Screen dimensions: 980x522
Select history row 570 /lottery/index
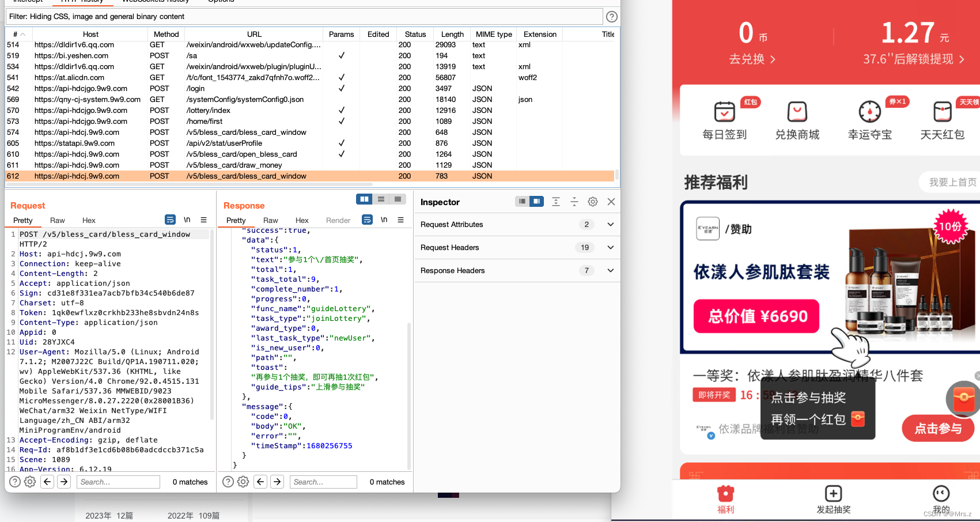(x=310, y=110)
